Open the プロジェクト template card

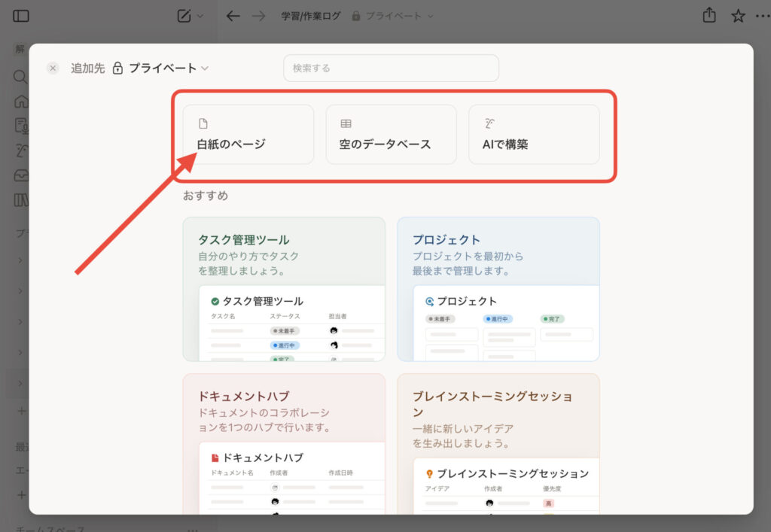(498, 289)
